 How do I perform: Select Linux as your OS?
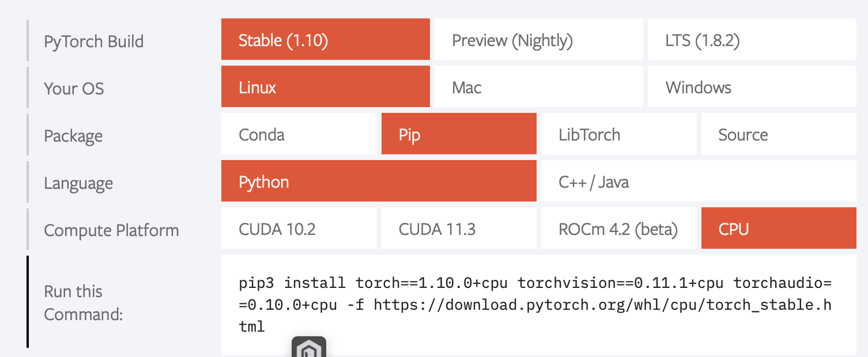click(324, 86)
